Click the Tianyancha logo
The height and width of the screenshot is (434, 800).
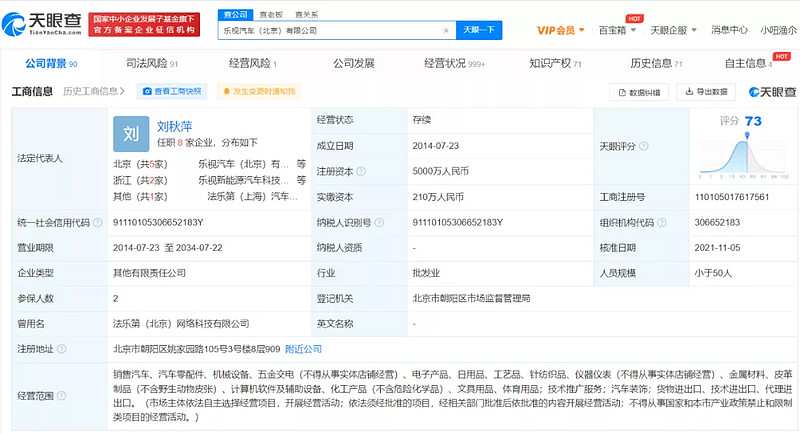[42, 24]
